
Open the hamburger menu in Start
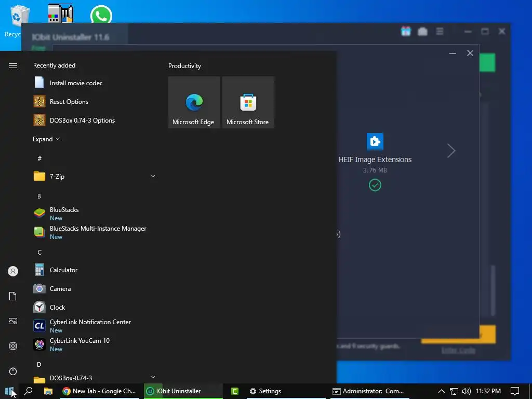coord(13,65)
